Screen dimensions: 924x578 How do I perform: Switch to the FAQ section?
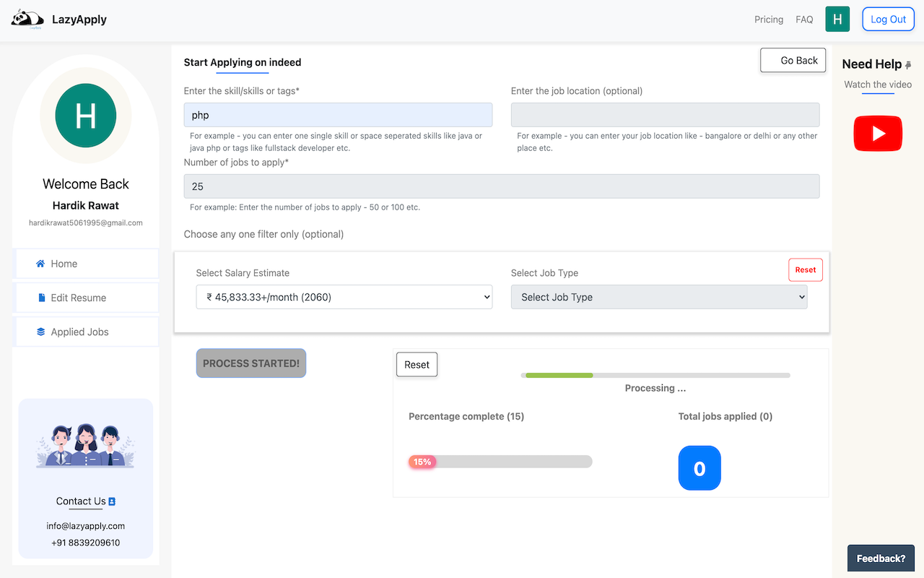click(803, 20)
